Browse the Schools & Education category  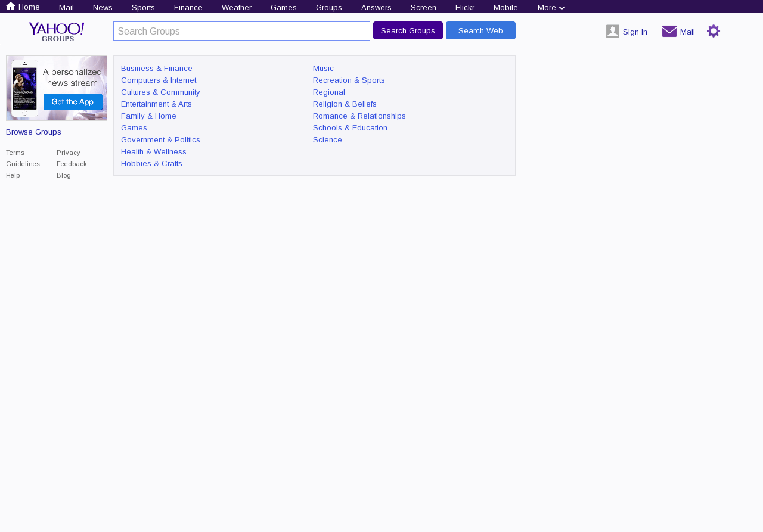tap(350, 128)
